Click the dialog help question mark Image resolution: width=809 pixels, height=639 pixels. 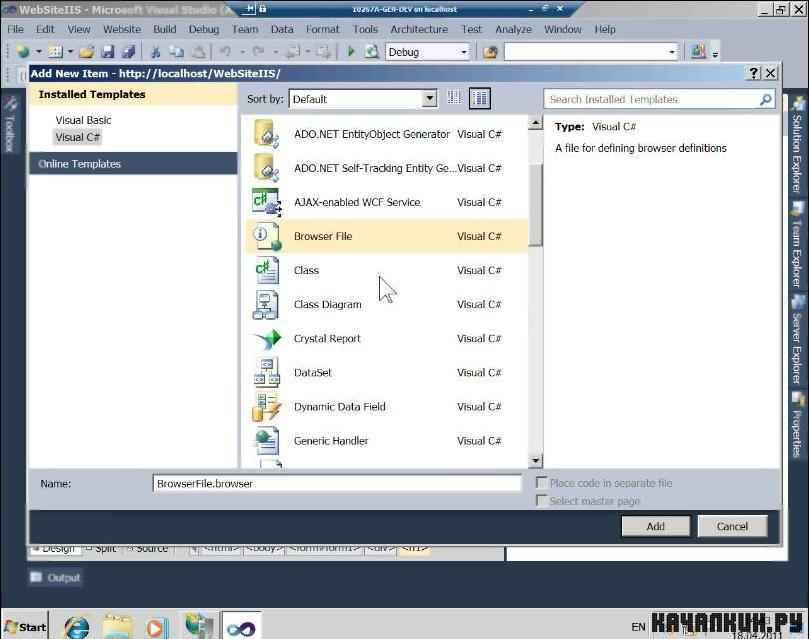tap(754, 73)
